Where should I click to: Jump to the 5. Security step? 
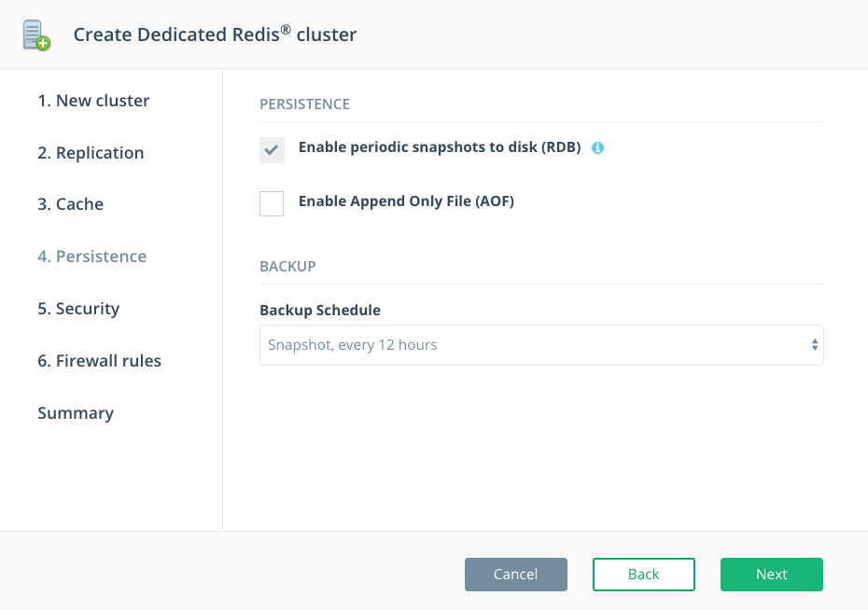(78, 309)
